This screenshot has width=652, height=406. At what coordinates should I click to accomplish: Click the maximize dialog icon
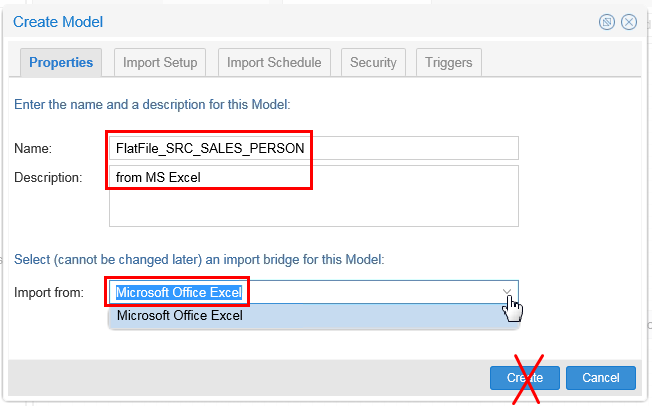pos(607,22)
